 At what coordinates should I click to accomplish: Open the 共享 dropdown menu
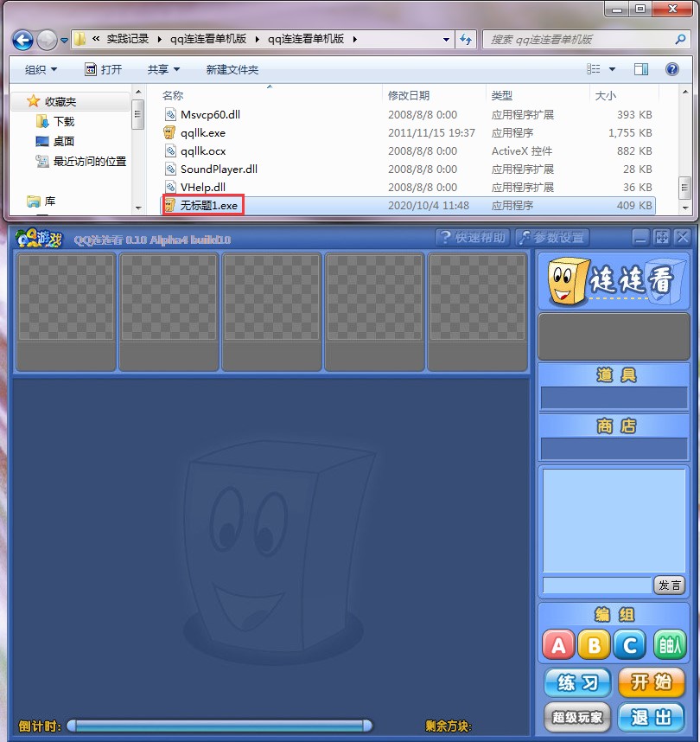163,69
